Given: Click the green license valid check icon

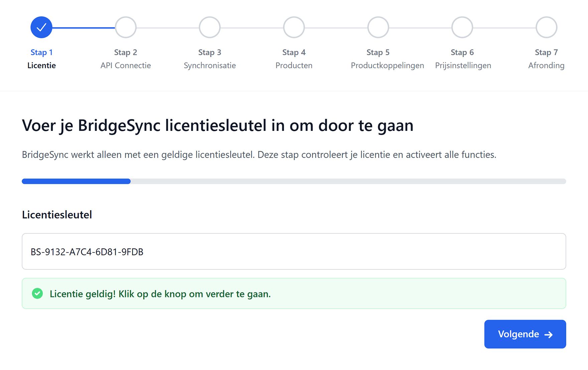Looking at the screenshot, I should (37, 294).
